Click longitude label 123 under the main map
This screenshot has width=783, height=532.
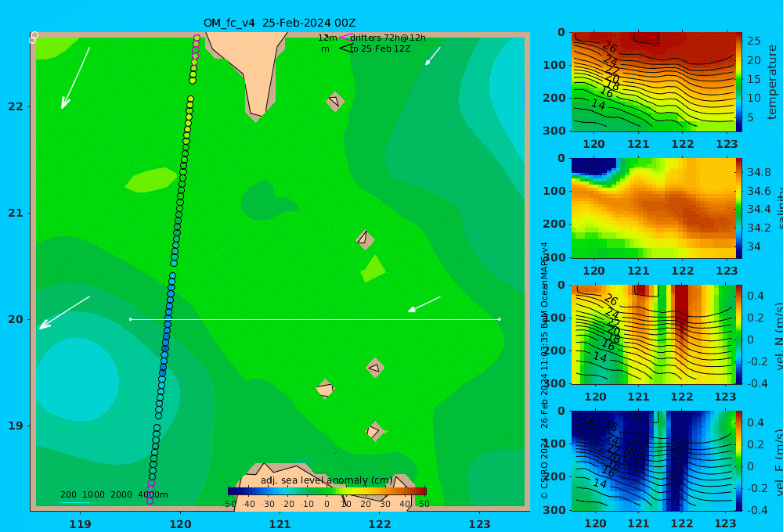tap(480, 524)
